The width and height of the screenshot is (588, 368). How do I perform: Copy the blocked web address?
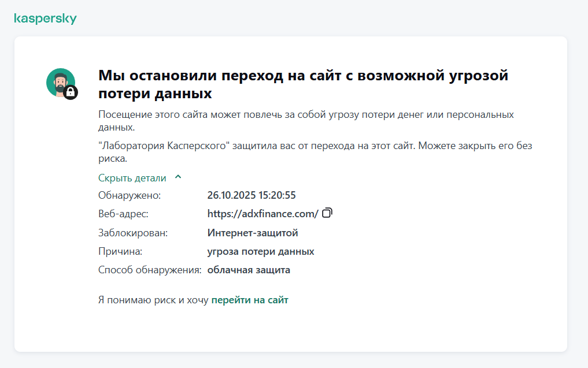pyautogui.click(x=327, y=213)
